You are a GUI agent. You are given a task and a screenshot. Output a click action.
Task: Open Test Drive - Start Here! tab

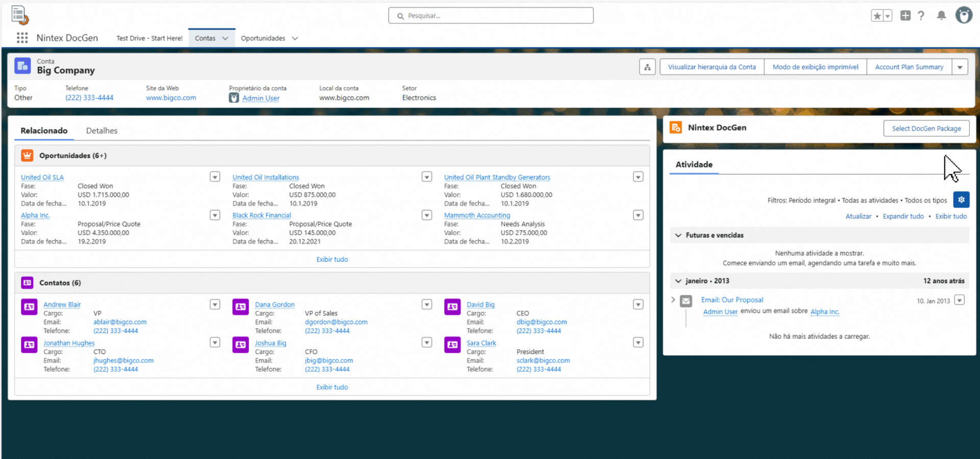(150, 38)
